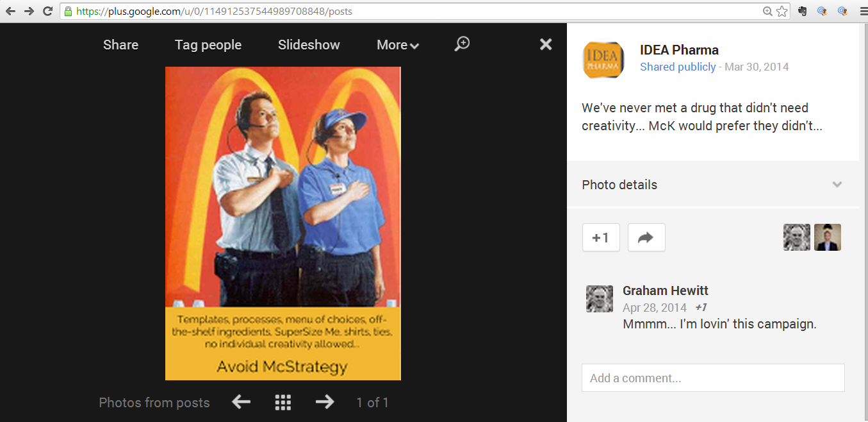The width and height of the screenshot is (868, 422).
Task: Open the suited man avatar among +1 voters
Action: pyautogui.click(x=828, y=237)
